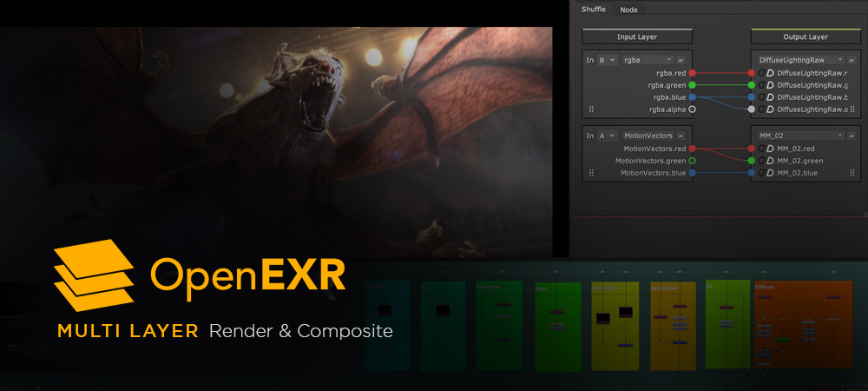Click the grip handle of the rgba input group
This screenshot has height=391, width=868.
click(x=591, y=109)
